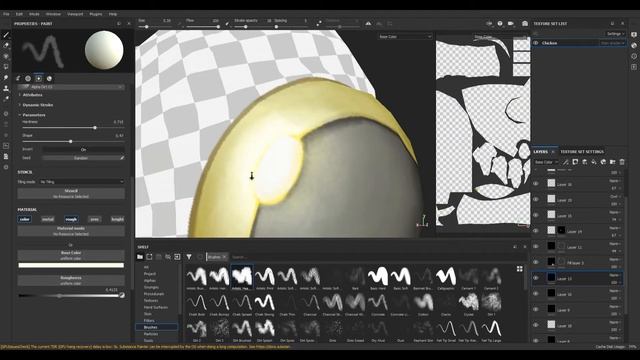Hide Layer 16 using eye icon

point(536,184)
